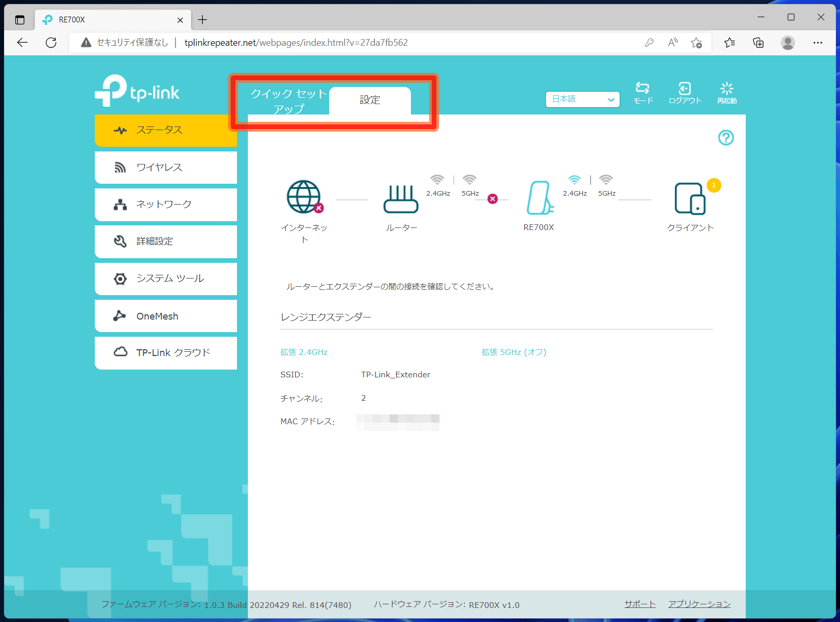Open the favorites list icon
Image resolution: width=840 pixels, height=622 pixels.
pos(730,43)
